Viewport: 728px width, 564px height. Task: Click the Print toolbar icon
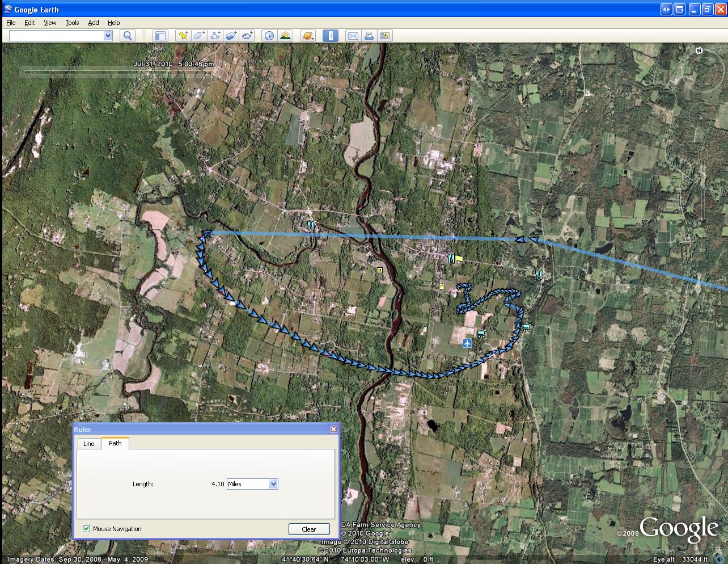pos(369,36)
